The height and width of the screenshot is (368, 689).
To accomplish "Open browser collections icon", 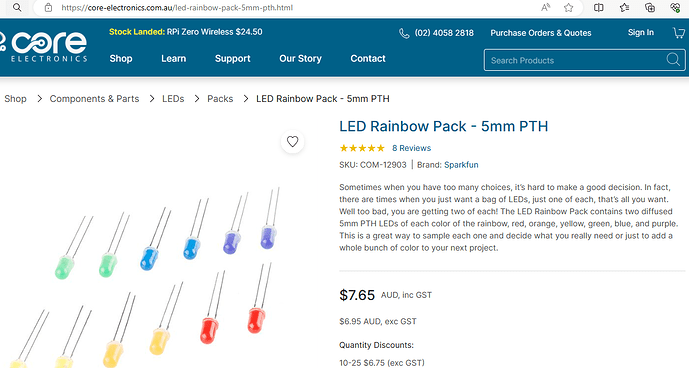I will point(650,7).
